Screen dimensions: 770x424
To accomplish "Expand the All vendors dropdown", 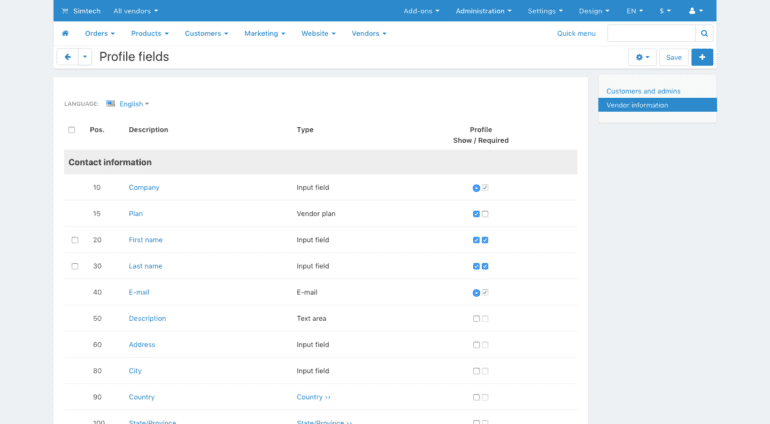I will [x=136, y=11].
